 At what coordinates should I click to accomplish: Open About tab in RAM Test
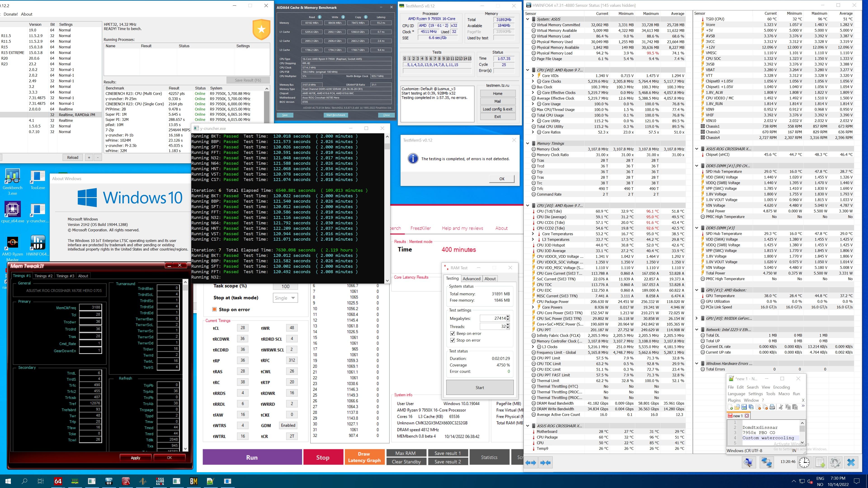490,279
